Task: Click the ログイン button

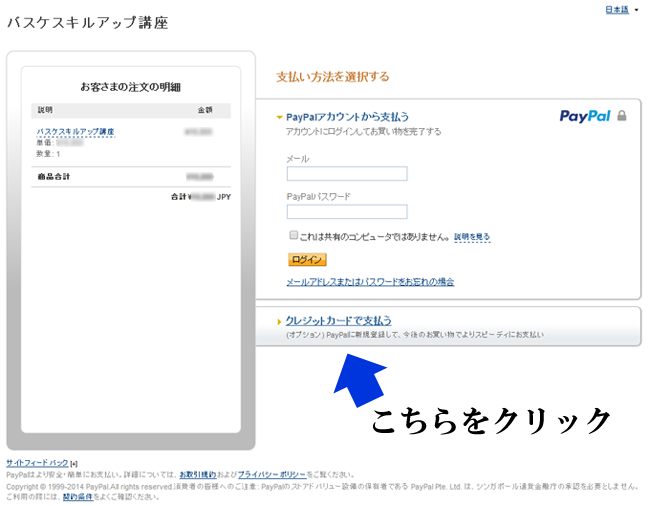Action: pos(307,260)
